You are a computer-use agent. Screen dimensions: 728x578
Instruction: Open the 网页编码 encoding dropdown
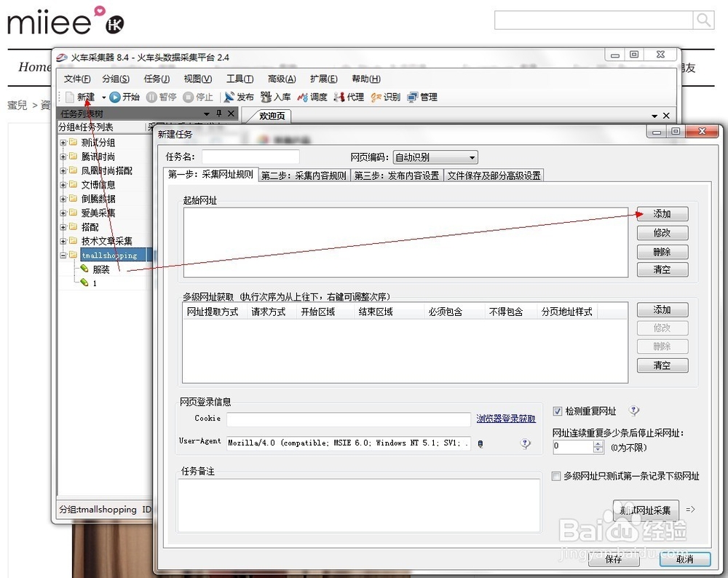435,157
